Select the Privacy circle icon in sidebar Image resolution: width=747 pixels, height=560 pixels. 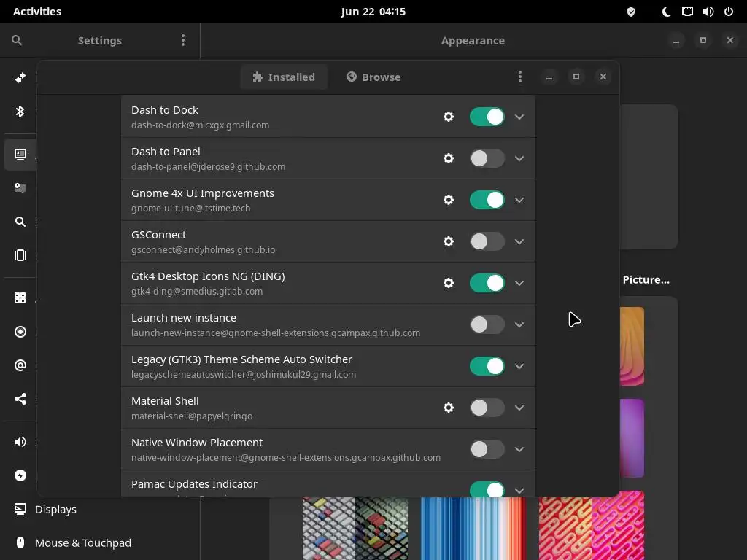point(20,332)
